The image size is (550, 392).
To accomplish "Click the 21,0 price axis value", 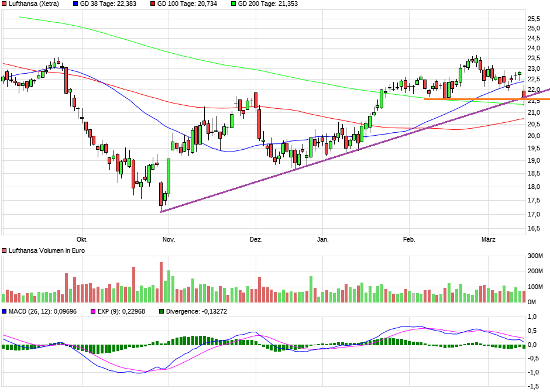I will [x=534, y=112].
